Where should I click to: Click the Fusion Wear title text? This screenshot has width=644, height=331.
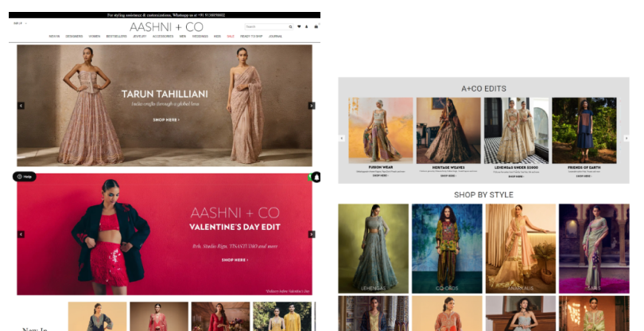(x=381, y=167)
